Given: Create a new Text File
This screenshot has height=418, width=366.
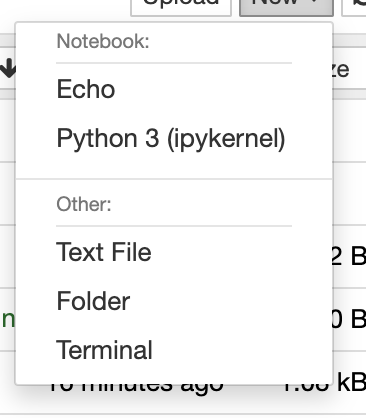Looking at the screenshot, I should [x=173, y=252].
